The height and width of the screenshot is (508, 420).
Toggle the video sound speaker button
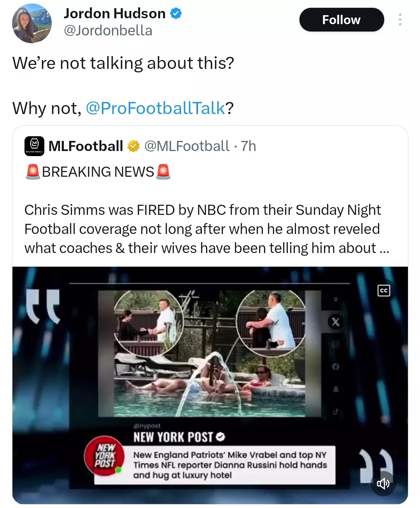[383, 483]
